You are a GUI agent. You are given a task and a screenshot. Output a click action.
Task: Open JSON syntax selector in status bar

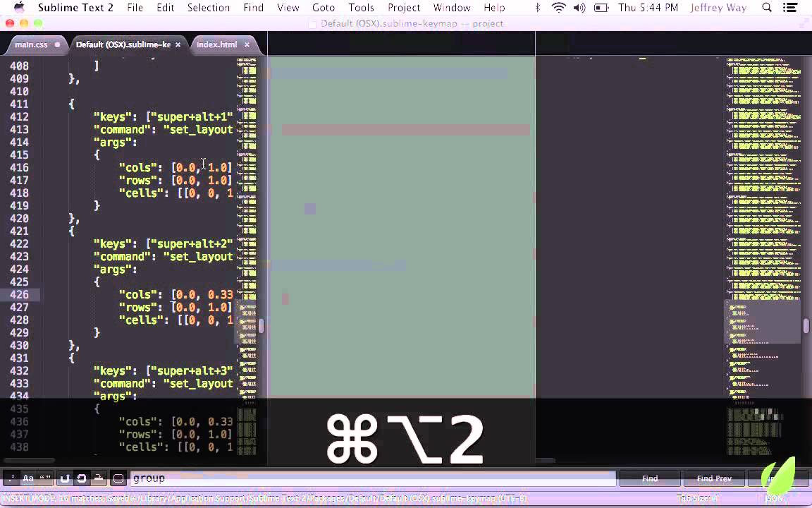pyautogui.click(x=774, y=499)
